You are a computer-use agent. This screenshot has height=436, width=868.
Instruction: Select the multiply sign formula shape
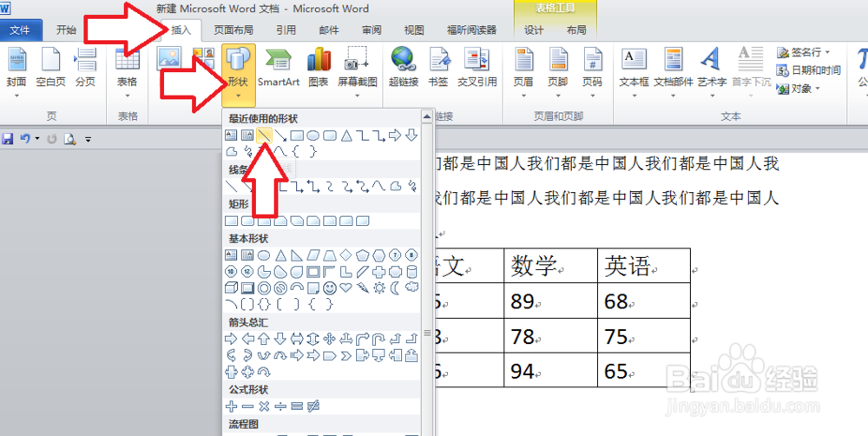(264, 406)
